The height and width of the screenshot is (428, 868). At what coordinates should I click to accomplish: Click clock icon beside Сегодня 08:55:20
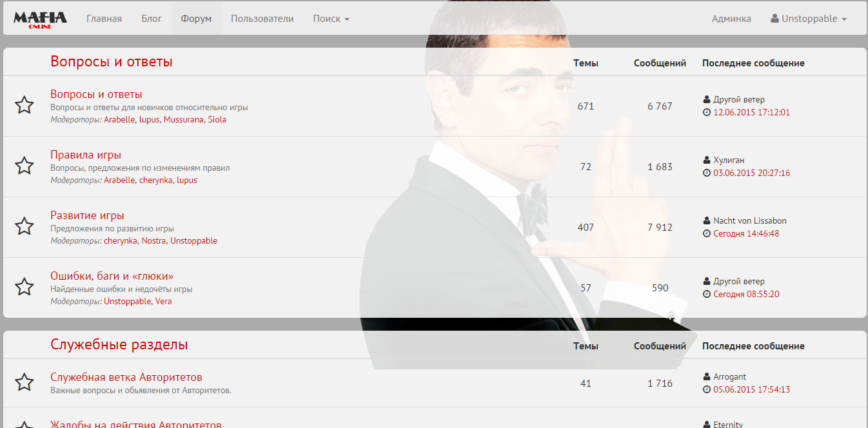(707, 294)
